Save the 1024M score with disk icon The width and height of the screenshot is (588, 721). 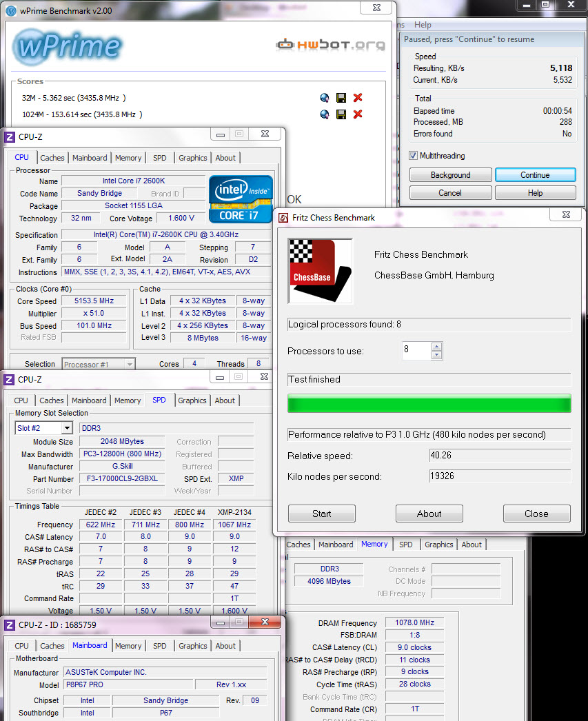point(341,114)
